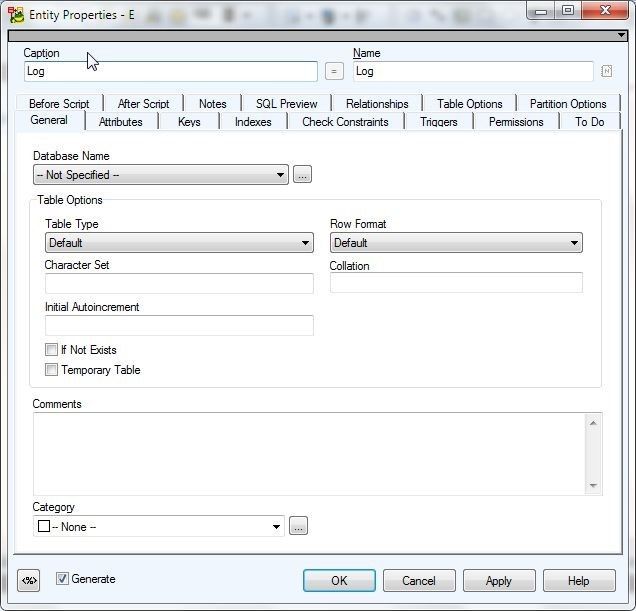Focus the Collation input field

[x=456, y=282]
